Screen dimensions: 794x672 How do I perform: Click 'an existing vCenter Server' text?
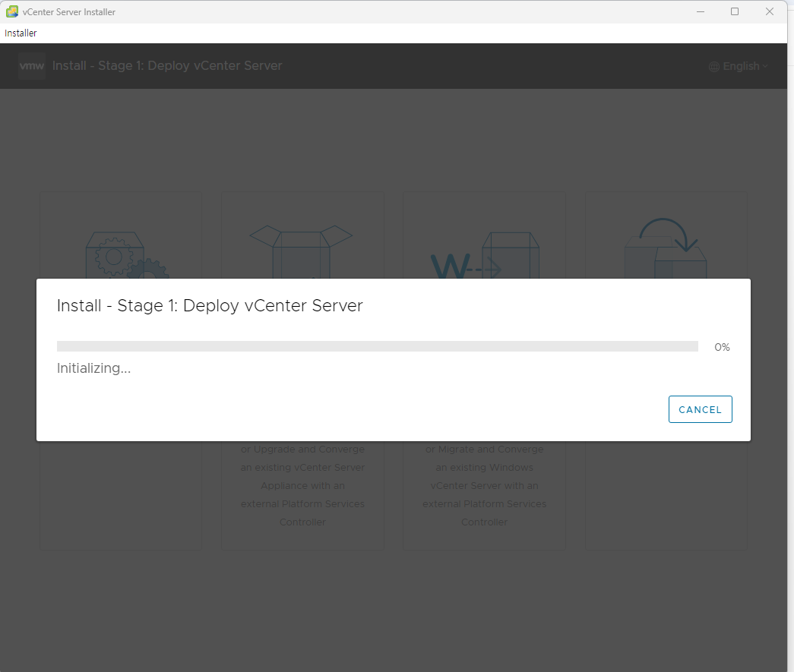[x=303, y=468]
